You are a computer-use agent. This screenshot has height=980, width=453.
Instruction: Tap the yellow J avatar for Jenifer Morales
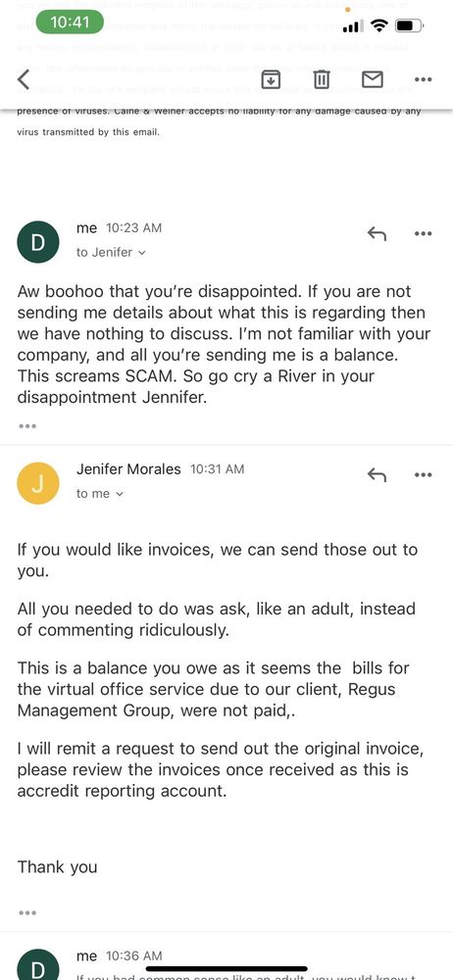point(38,483)
